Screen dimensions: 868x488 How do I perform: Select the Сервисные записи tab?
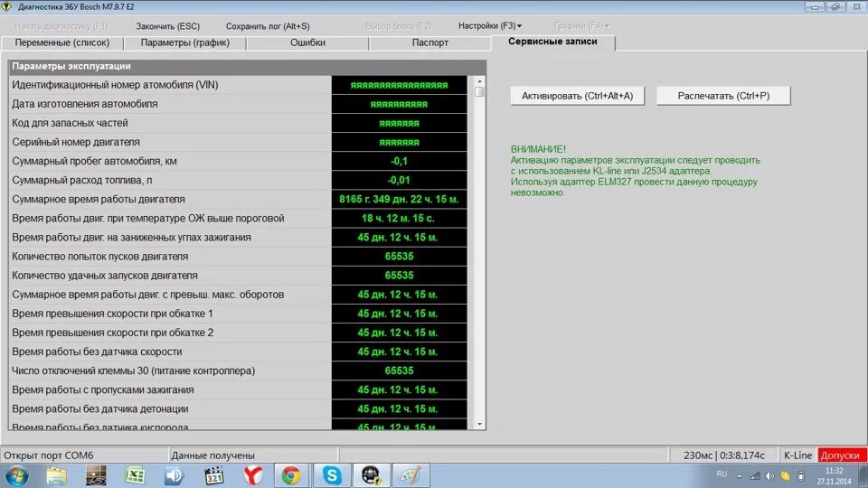pyautogui.click(x=552, y=42)
